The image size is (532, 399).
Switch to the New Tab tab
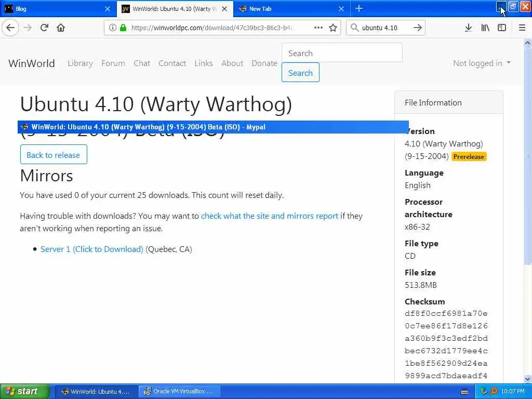292,9
